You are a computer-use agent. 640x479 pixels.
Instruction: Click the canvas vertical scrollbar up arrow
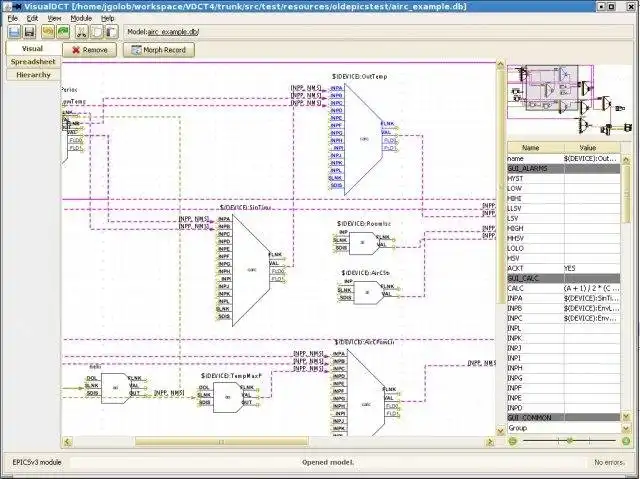pos(500,64)
